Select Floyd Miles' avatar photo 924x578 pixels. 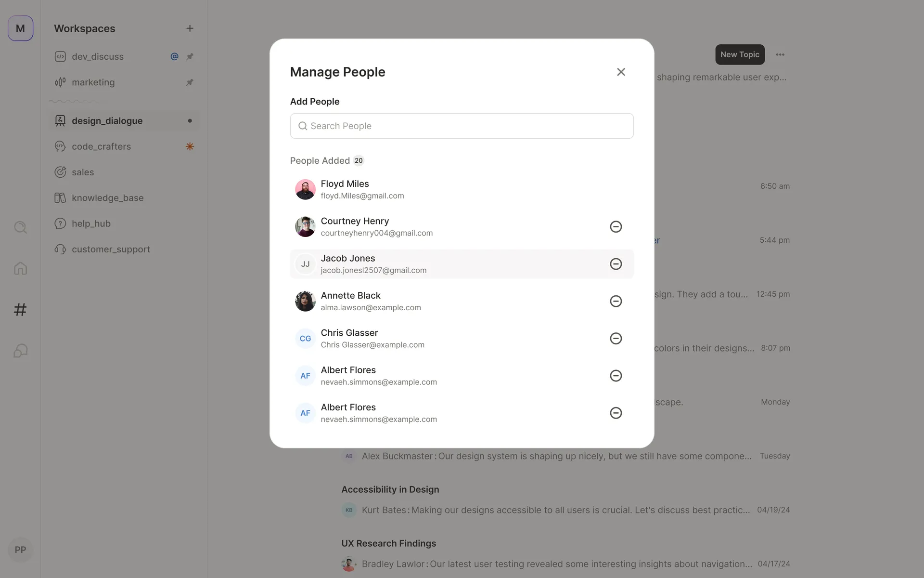coord(305,189)
